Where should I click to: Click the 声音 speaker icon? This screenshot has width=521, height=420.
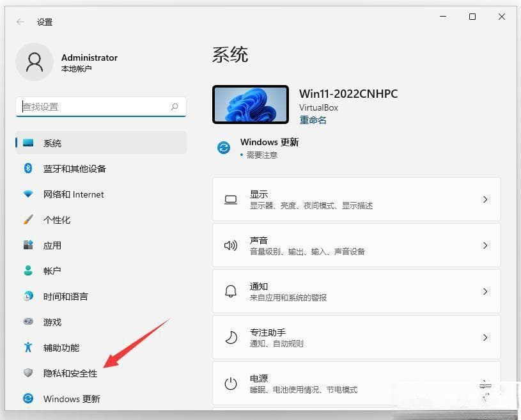(x=231, y=245)
